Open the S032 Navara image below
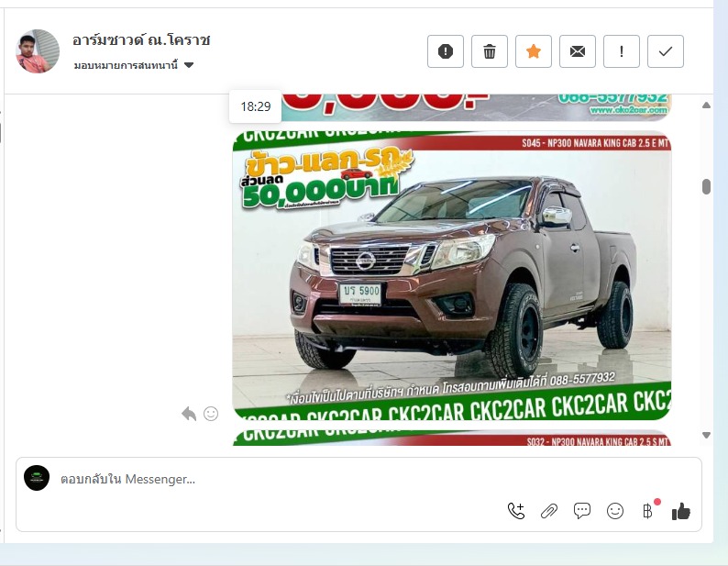728x566 pixels. coord(452,438)
